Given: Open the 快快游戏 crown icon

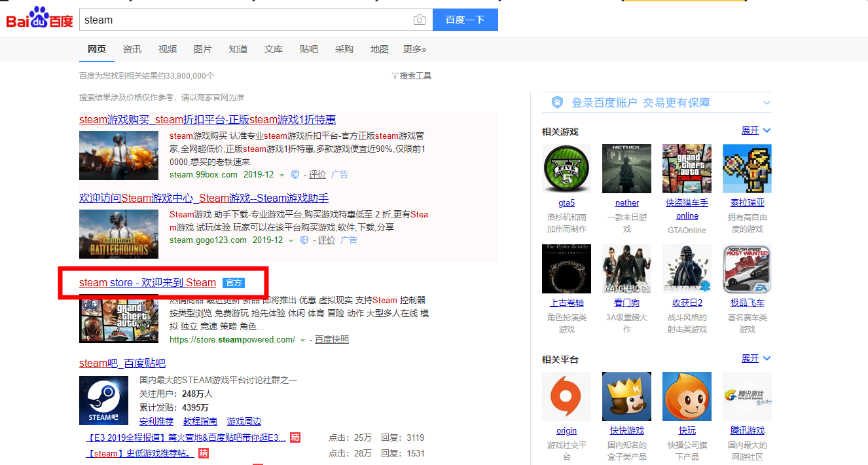Looking at the screenshot, I should coord(626,396).
